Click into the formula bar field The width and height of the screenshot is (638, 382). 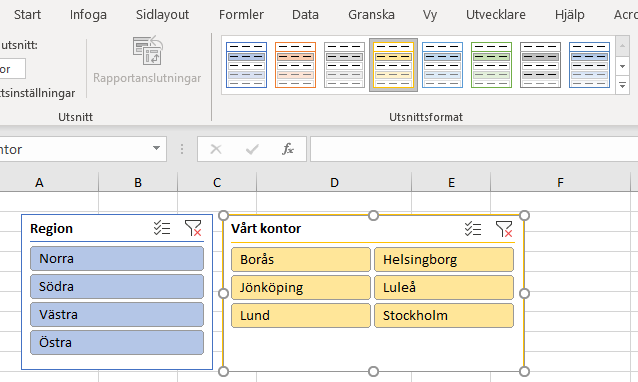(474, 149)
